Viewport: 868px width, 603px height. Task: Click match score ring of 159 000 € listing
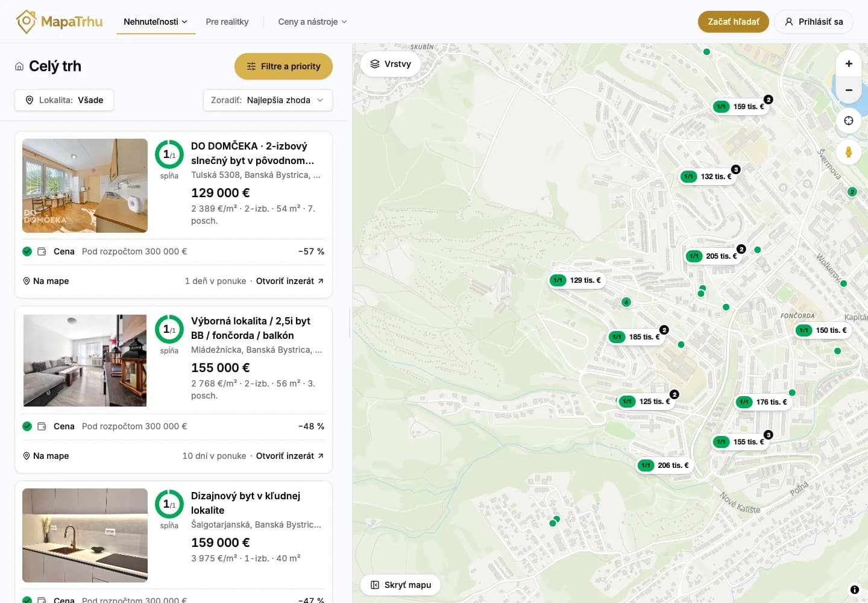click(169, 504)
